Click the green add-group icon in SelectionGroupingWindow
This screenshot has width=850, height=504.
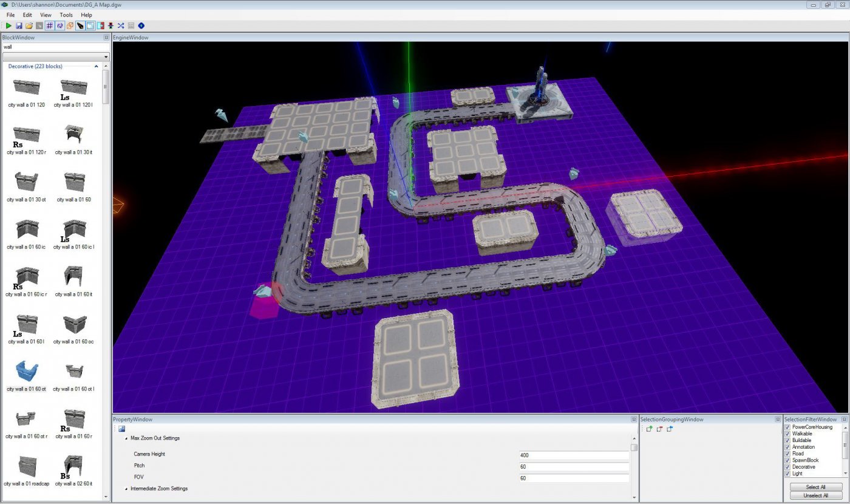pyautogui.click(x=649, y=429)
